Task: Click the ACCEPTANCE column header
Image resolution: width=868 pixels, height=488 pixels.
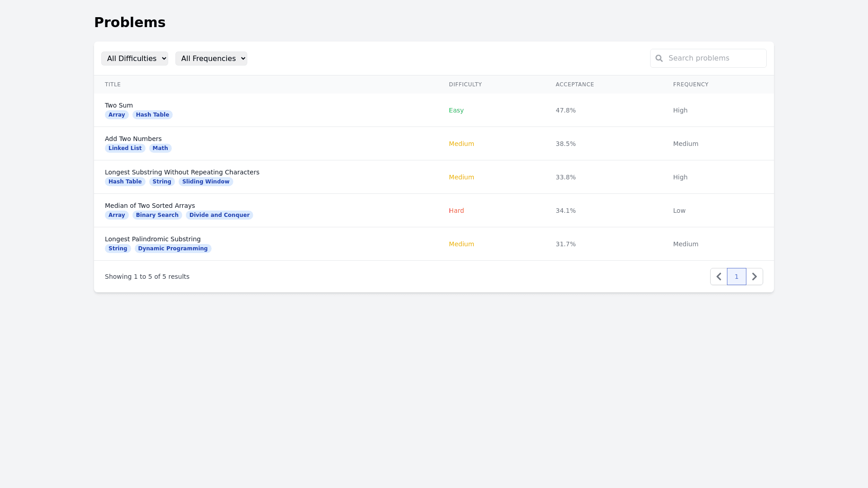Action: [575, 84]
